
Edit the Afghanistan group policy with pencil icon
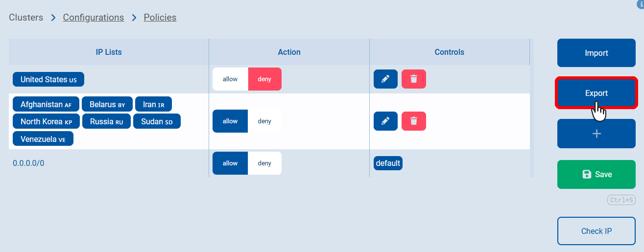point(385,121)
